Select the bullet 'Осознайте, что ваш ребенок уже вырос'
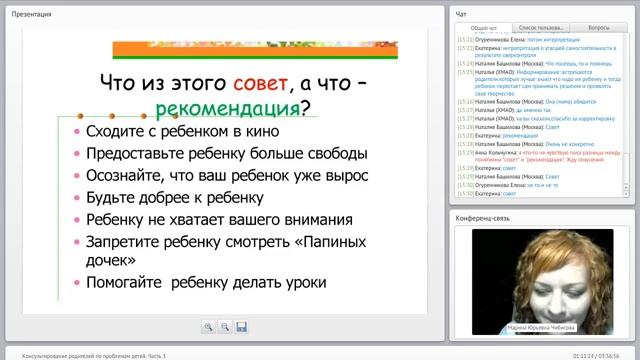The width and height of the screenshot is (640, 360). click(x=227, y=176)
